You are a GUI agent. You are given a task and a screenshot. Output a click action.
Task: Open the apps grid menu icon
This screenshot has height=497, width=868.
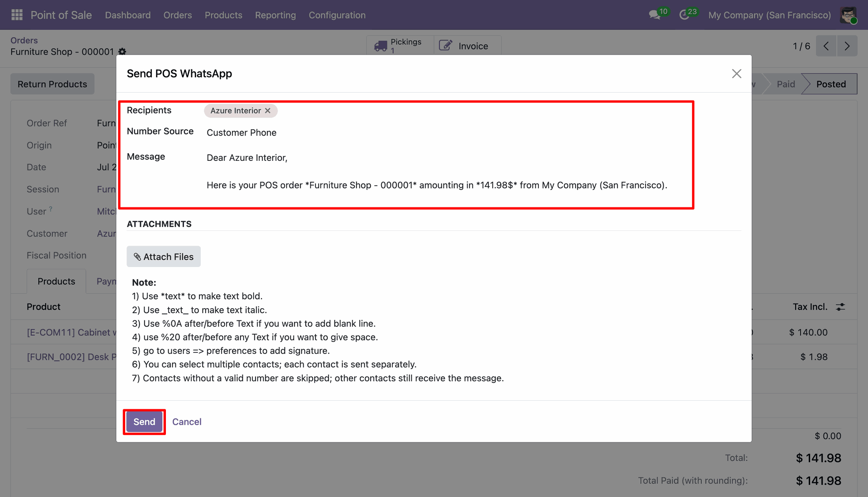point(17,15)
